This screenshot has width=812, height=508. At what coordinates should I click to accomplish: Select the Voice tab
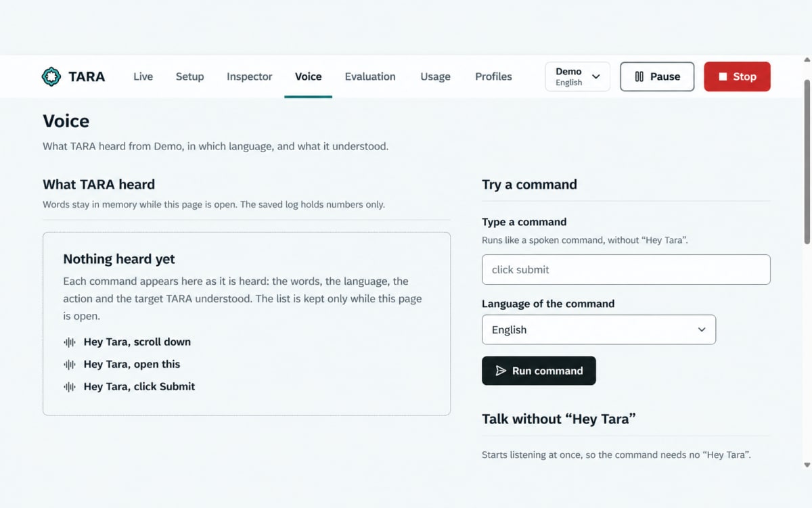coord(309,76)
